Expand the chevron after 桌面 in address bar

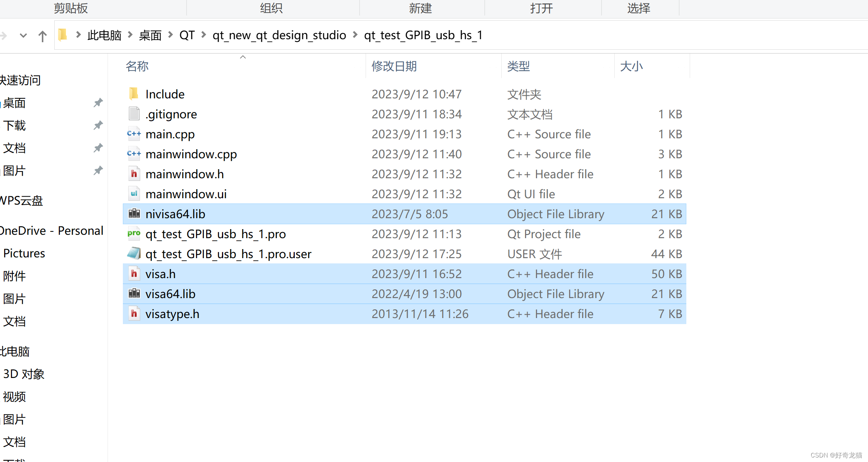(x=170, y=35)
